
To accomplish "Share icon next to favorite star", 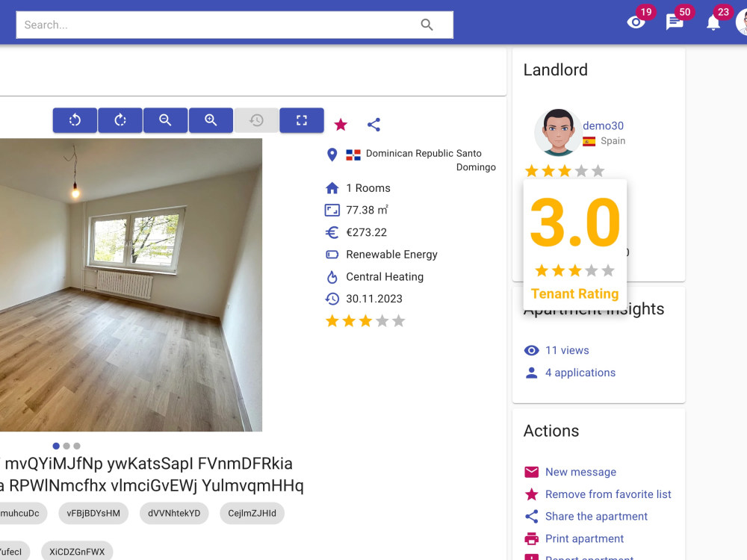I will tap(374, 125).
